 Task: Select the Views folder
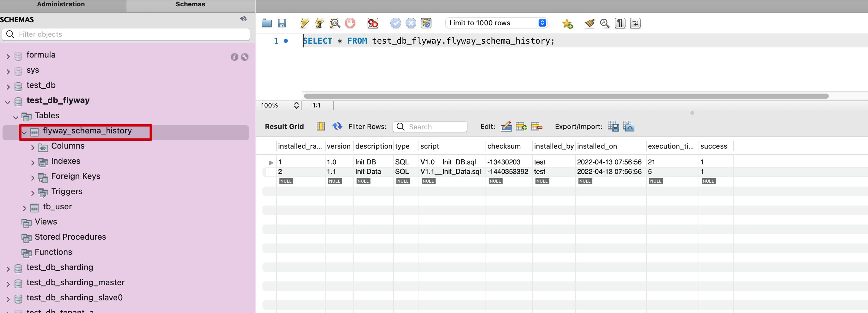click(x=46, y=222)
